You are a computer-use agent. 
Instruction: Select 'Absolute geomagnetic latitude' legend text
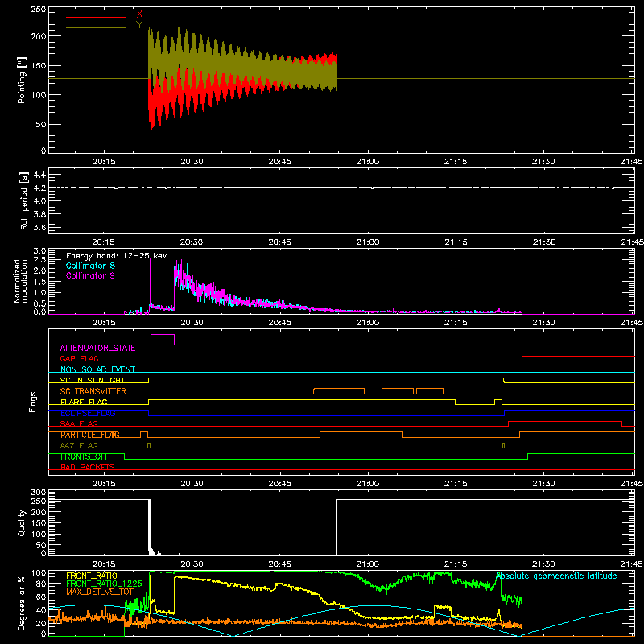pyautogui.click(x=556, y=576)
